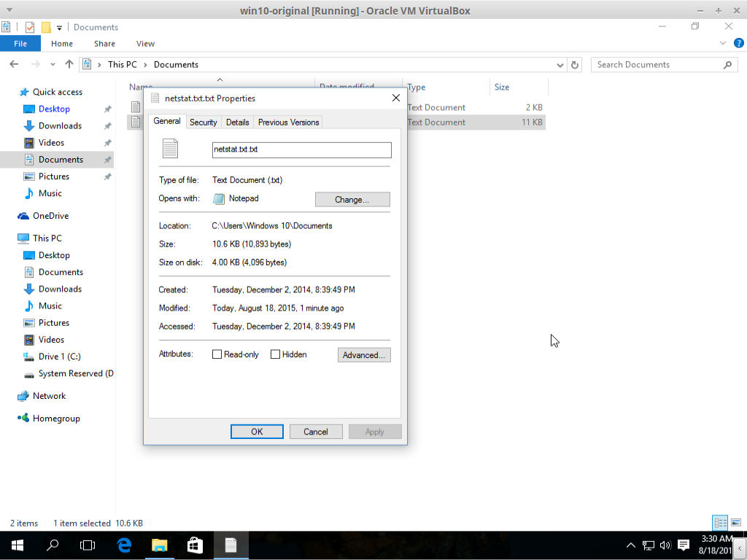Show hidden system tray icons chevron
This screenshot has height=560, width=747.
coord(631,545)
